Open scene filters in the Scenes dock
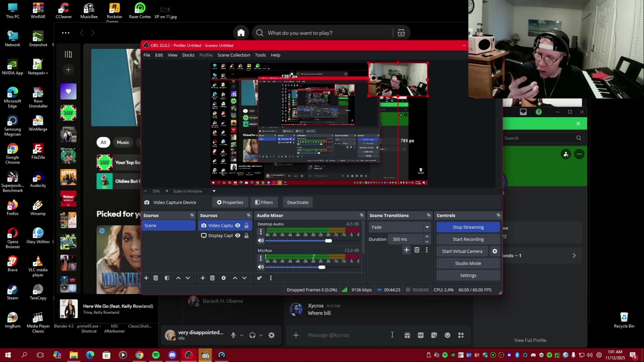644x362 pixels. [167, 278]
